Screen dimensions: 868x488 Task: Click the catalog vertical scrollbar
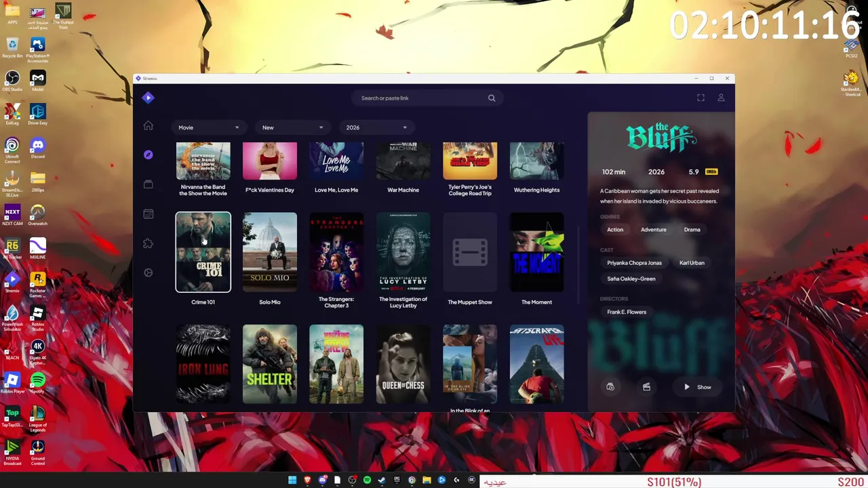[x=578, y=264]
